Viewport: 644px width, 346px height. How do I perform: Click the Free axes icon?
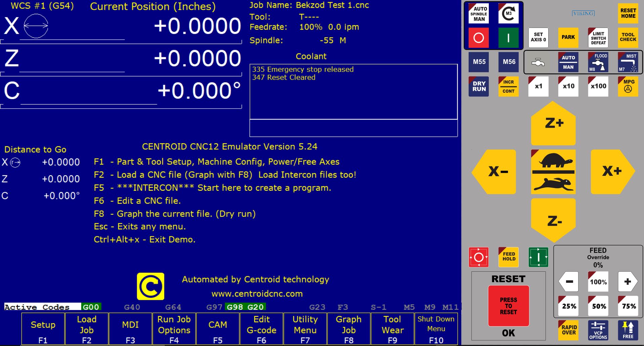[628, 330]
